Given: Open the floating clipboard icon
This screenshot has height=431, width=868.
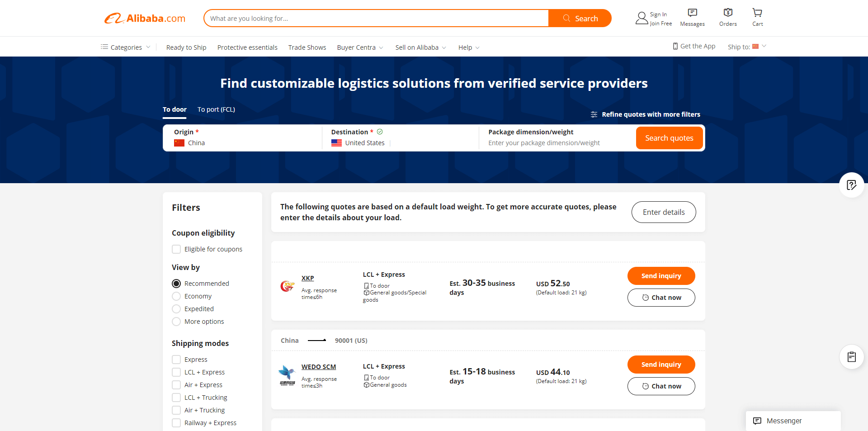Looking at the screenshot, I should click(x=852, y=357).
